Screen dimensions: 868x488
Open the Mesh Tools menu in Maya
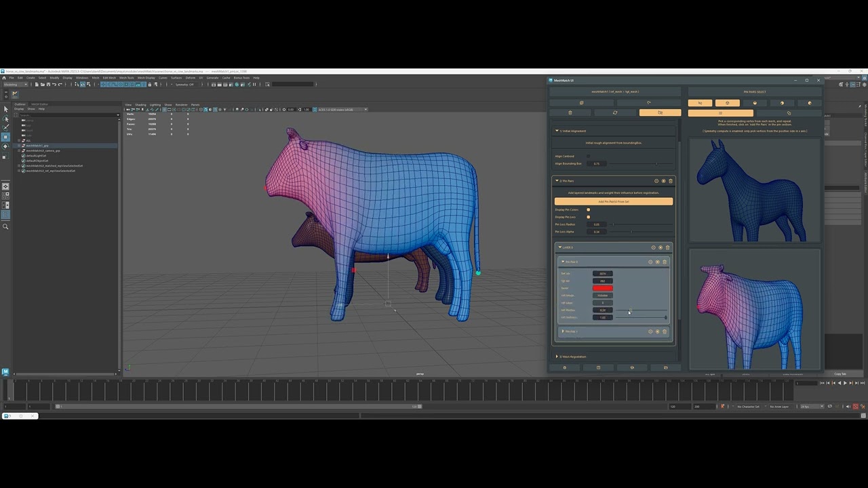127,78
